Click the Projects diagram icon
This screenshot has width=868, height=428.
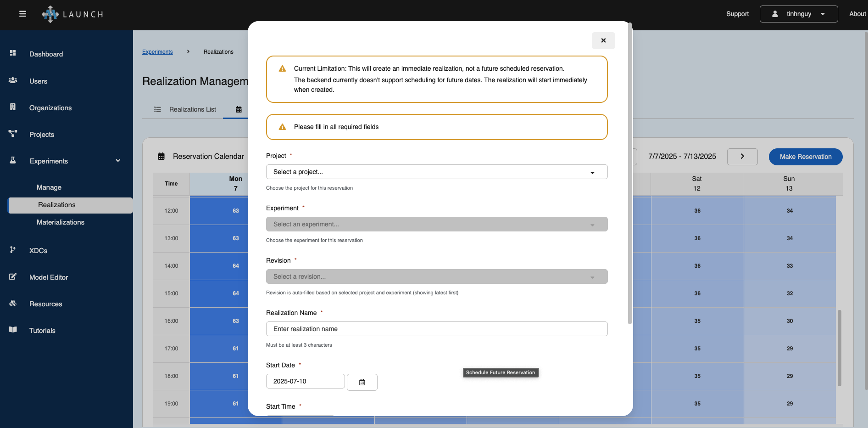13,134
